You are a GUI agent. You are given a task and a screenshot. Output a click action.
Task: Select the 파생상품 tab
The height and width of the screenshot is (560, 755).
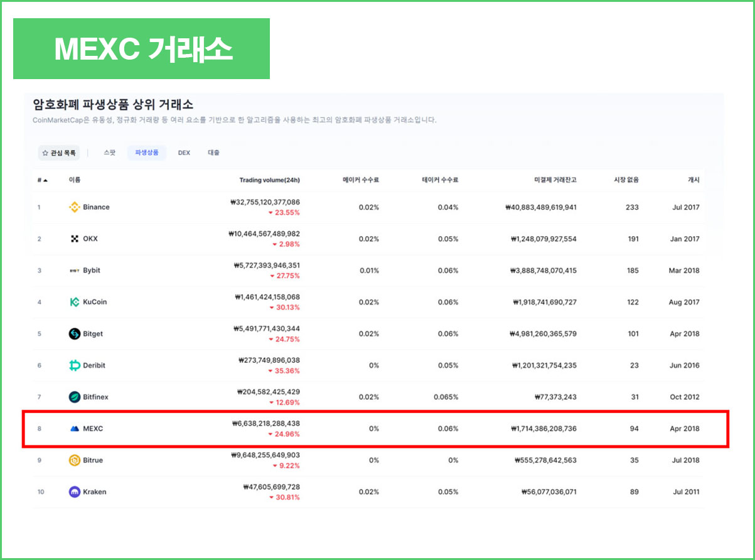(147, 153)
